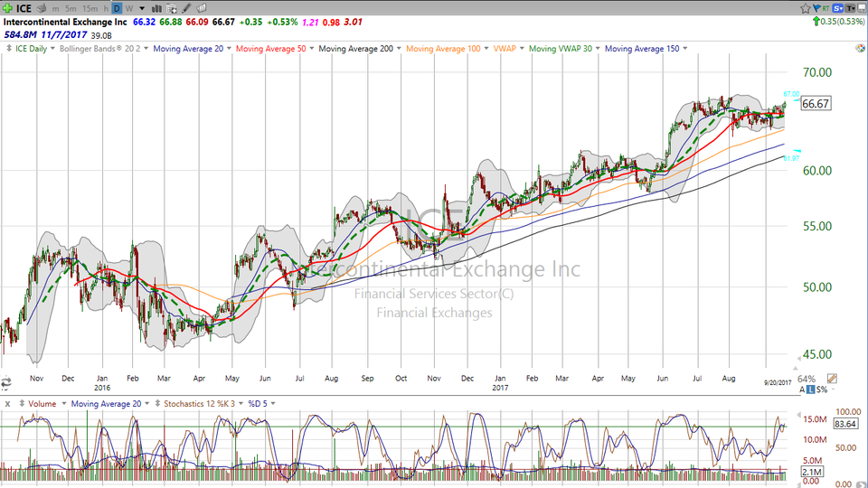
Task: Open the ICE Daily plot dropdown
Action: click(x=52, y=49)
